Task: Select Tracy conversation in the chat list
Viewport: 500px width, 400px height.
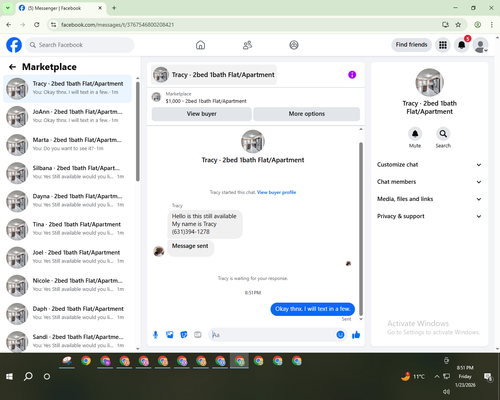Action: 67,88
